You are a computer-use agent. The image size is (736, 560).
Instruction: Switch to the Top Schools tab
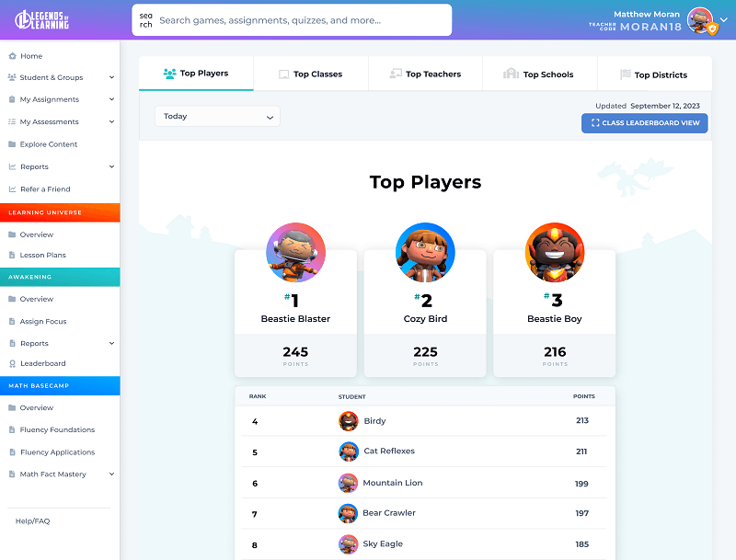539,74
